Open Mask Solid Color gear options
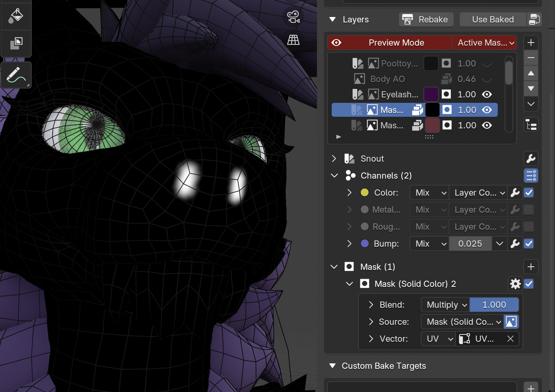Screen dimensions: 555x392 click(x=515, y=284)
